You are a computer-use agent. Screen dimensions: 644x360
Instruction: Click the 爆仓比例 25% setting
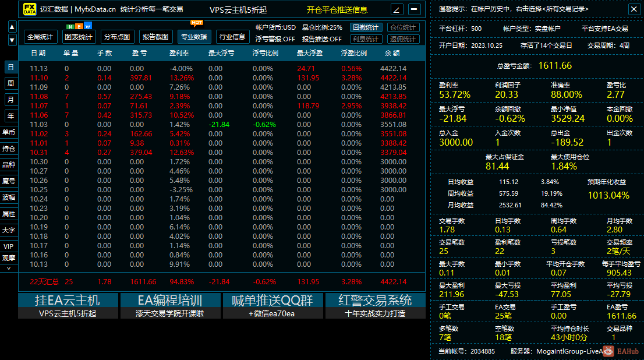pyautogui.click(x=322, y=27)
